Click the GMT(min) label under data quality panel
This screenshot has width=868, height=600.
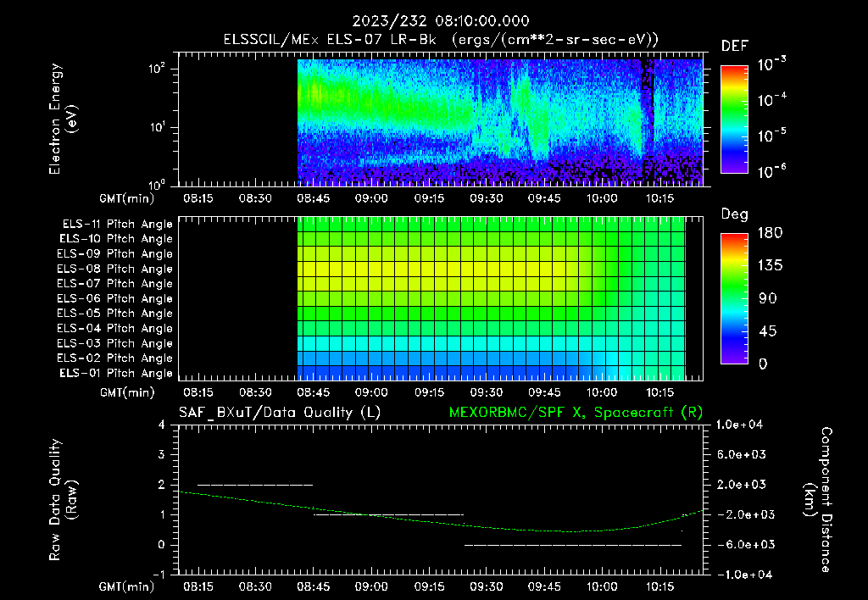pyautogui.click(x=127, y=586)
